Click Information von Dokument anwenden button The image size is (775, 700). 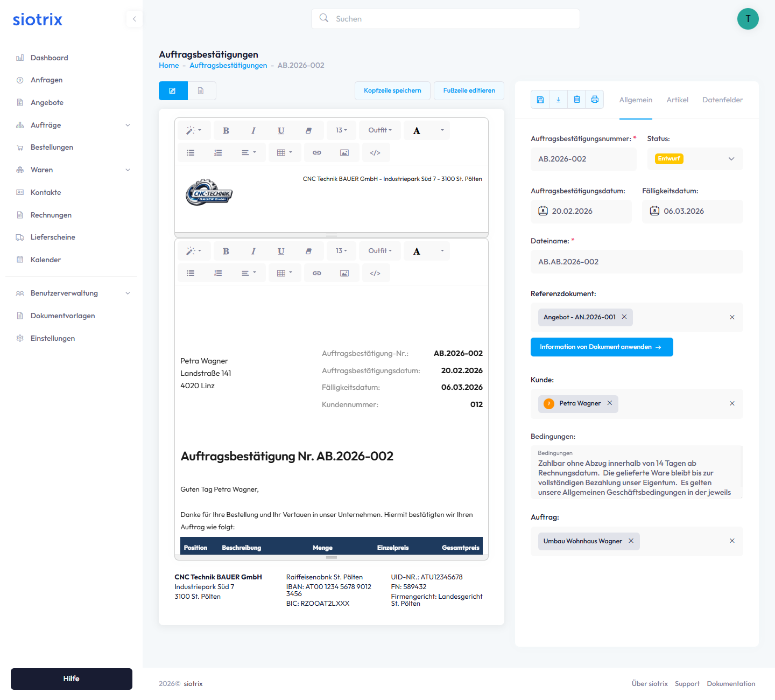tap(601, 347)
